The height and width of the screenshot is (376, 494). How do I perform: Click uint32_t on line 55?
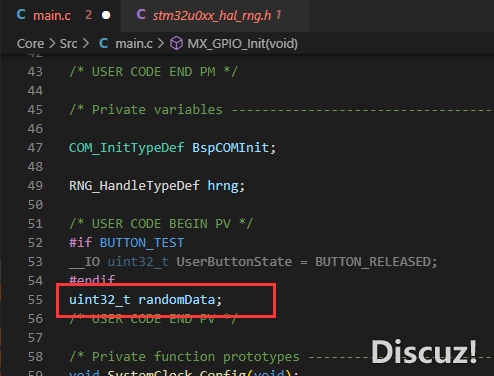[100, 300]
